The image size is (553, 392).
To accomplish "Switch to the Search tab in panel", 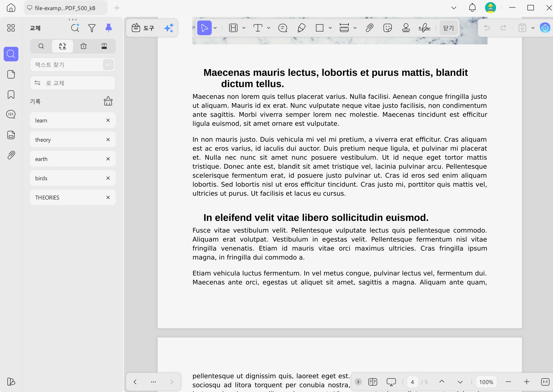I will coord(41,46).
